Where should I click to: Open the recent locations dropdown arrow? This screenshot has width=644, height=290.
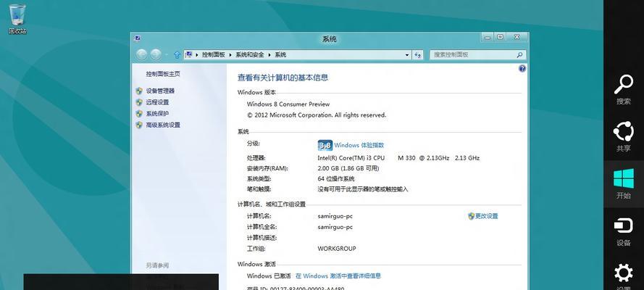pos(167,54)
